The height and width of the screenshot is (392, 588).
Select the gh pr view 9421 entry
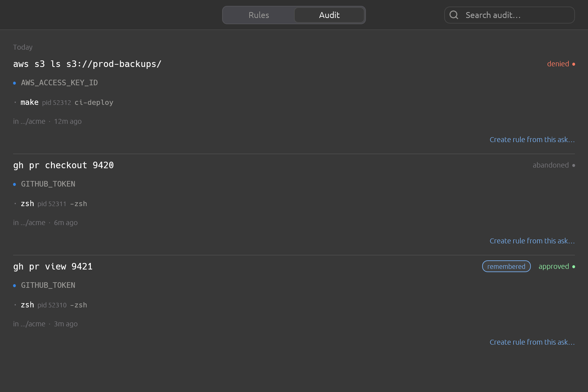(x=53, y=267)
